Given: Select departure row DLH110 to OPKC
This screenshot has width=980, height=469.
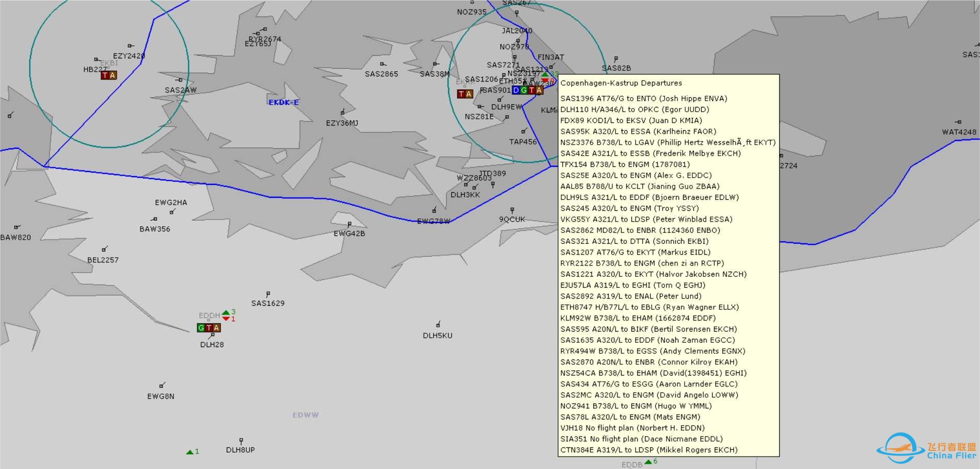Looking at the screenshot, I should pos(635,110).
